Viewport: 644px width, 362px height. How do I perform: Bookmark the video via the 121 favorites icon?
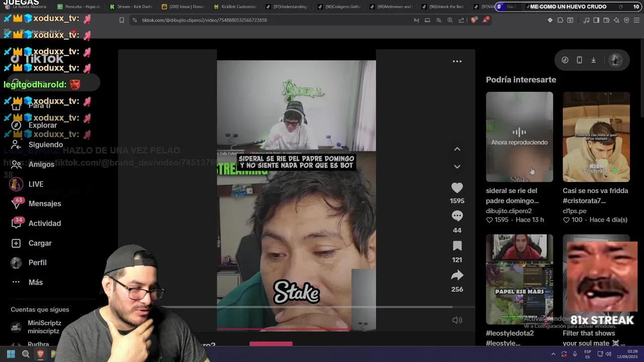457,246
